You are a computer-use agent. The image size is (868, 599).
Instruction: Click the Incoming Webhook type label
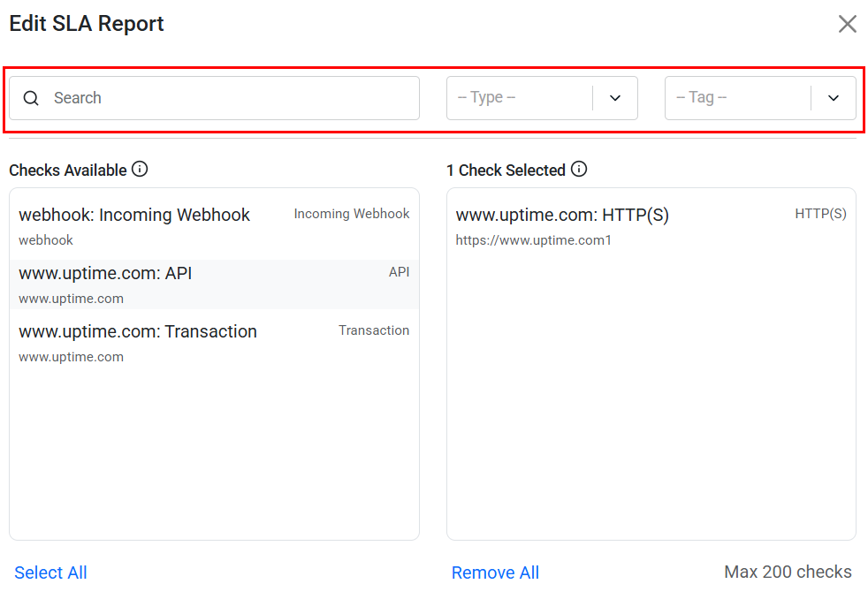[351, 213]
